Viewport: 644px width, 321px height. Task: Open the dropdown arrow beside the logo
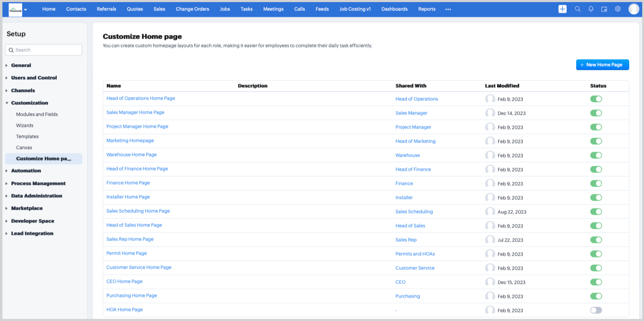coord(26,10)
